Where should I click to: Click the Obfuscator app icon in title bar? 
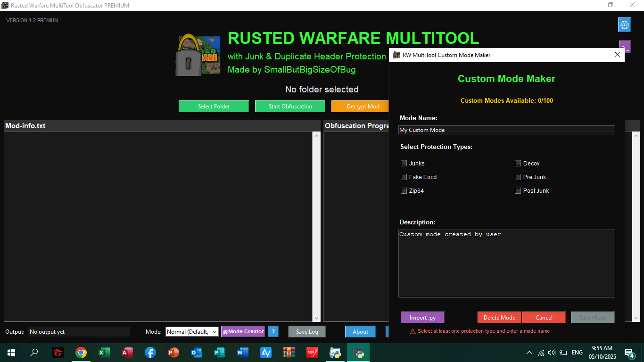(5, 5)
